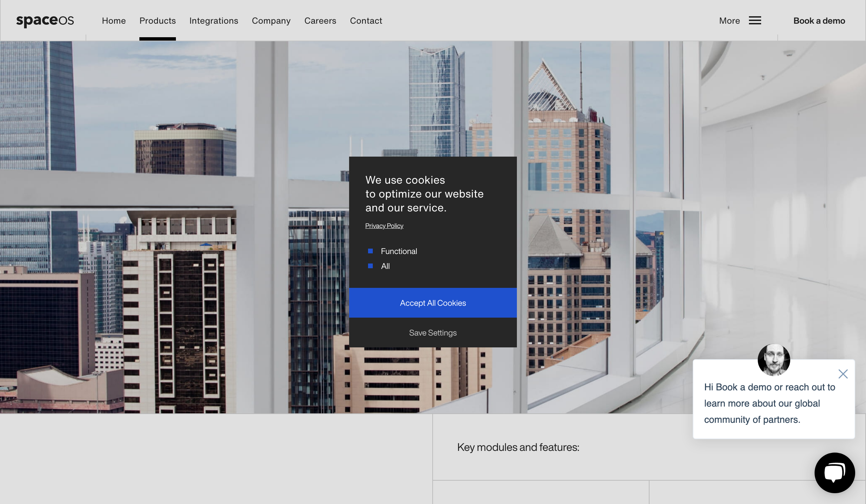Open the hamburger menu icon beside More
Screen dimensions: 866x504
755,21
